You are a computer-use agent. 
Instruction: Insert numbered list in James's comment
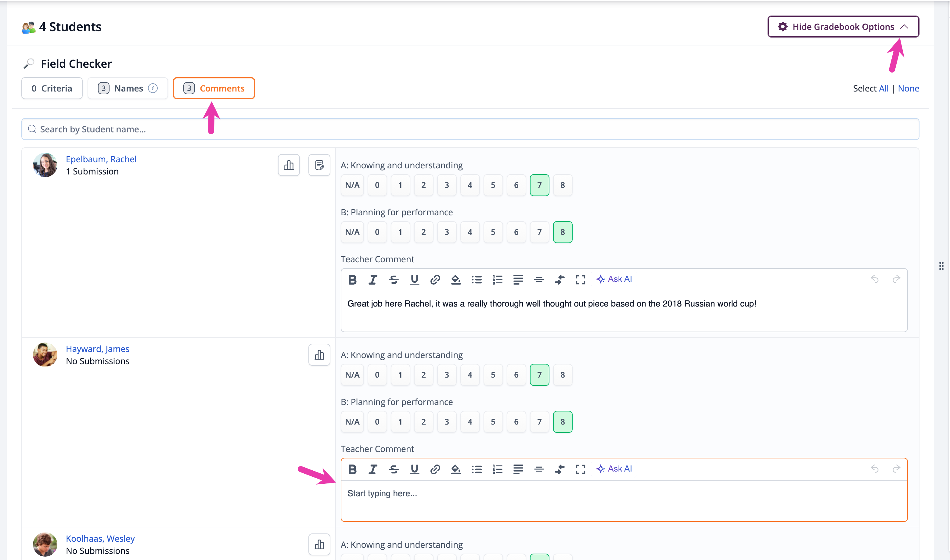498,469
